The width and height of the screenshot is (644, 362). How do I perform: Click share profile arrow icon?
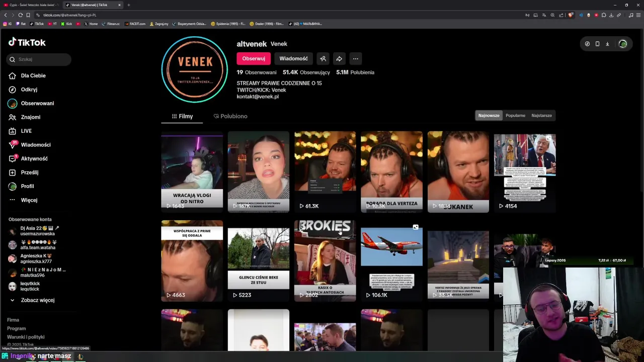point(339,58)
